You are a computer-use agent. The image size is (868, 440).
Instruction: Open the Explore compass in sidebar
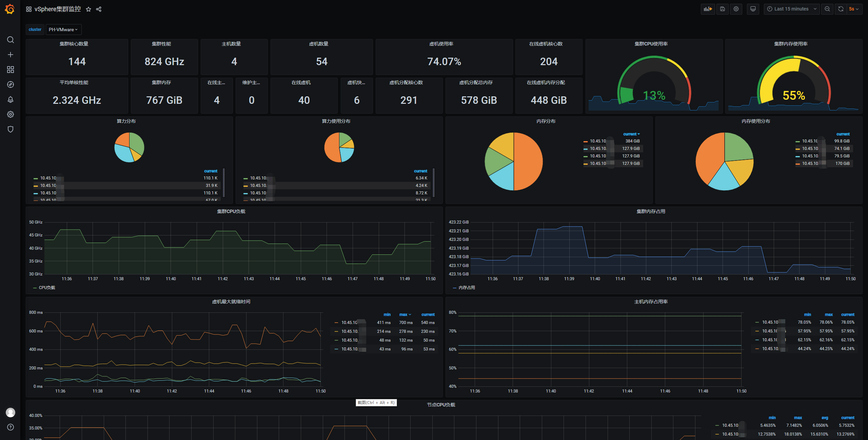11,84
